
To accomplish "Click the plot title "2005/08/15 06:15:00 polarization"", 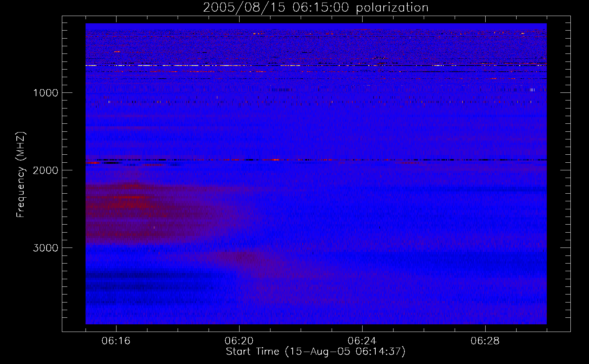I will (316, 8).
